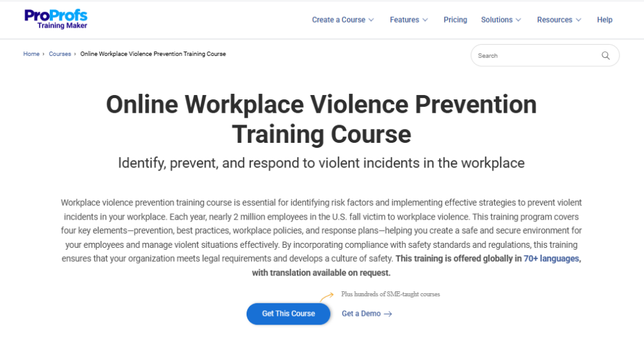This screenshot has width=644, height=341.
Task: Click the ProProfs Training Maker logo
Action: (x=56, y=19)
